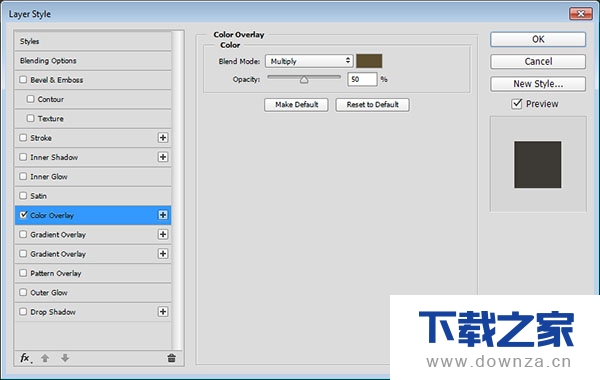Add another Stroke with plus icon
The width and height of the screenshot is (600, 380).
point(163,138)
